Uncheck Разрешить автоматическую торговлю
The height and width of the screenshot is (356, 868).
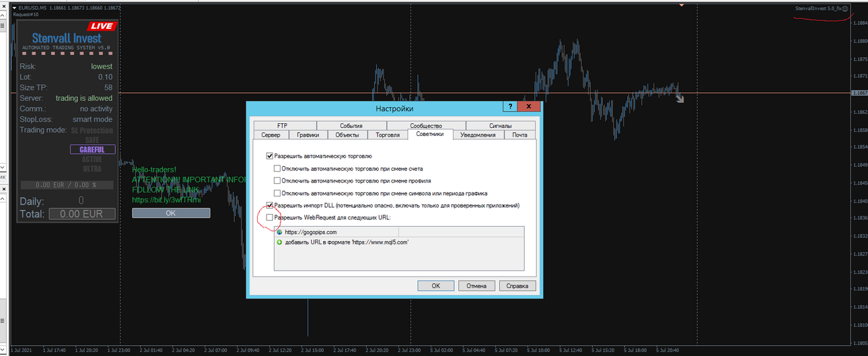pyautogui.click(x=270, y=156)
